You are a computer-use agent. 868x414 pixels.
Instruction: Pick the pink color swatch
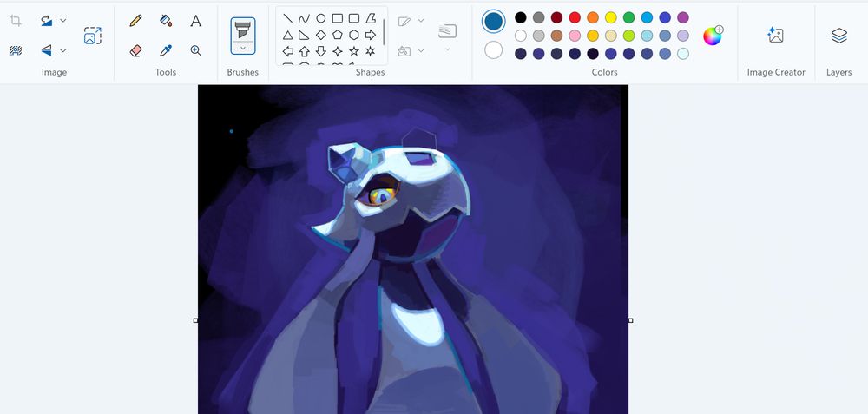[x=575, y=36]
